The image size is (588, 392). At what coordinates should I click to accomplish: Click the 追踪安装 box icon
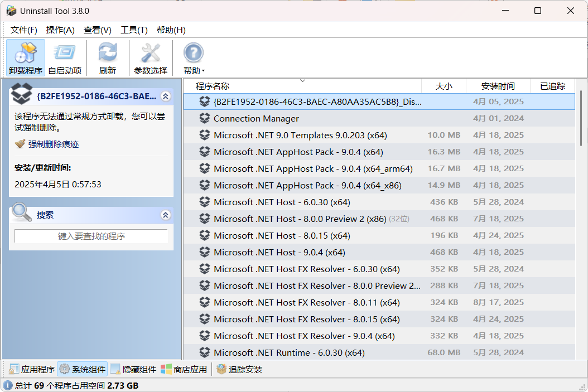(x=221, y=369)
